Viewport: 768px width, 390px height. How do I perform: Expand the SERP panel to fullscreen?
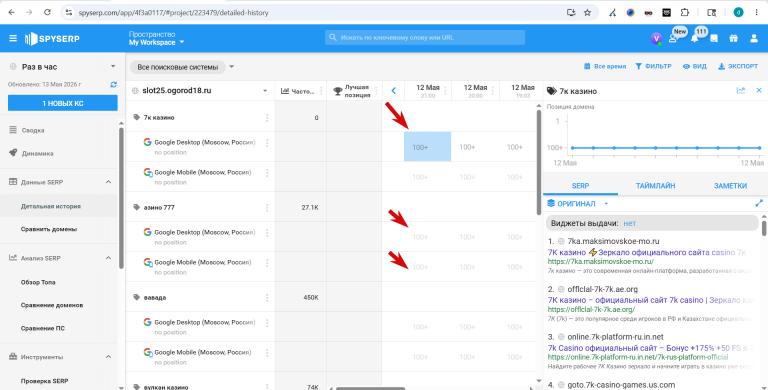[759, 203]
